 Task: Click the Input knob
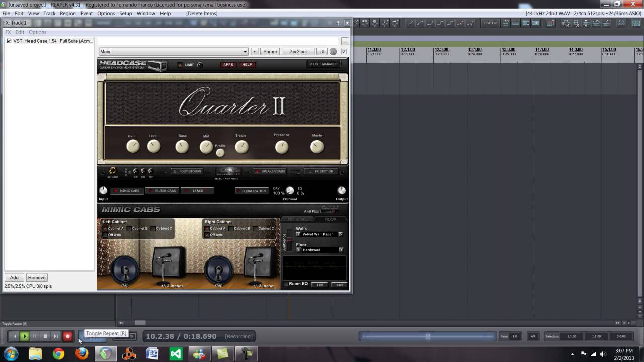tap(103, 191)
